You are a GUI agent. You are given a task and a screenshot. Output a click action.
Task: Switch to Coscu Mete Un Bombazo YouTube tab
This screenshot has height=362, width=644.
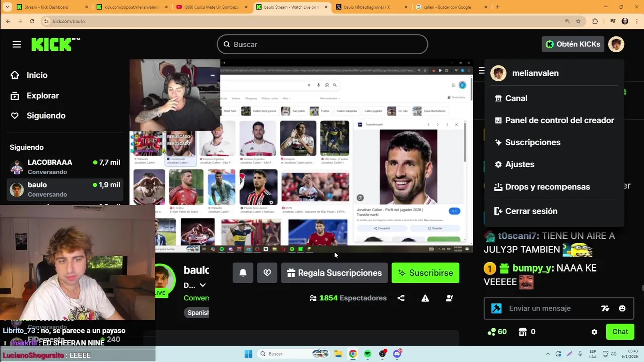[x=211, y=7]
